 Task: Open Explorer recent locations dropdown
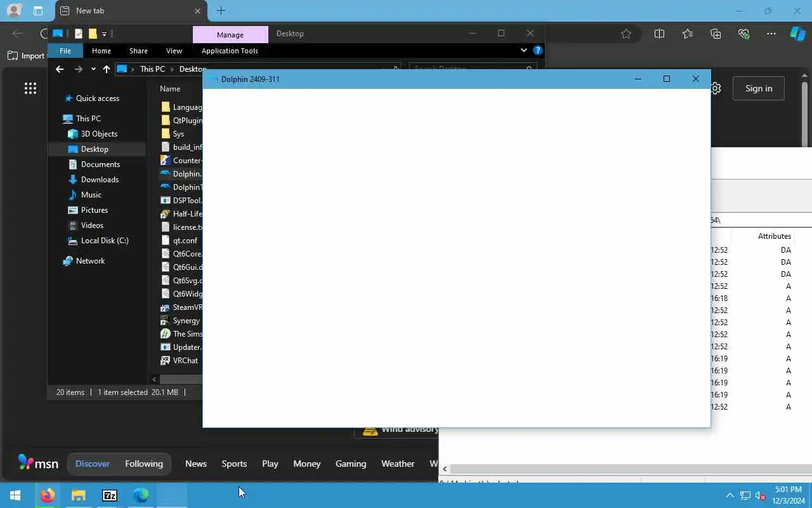[x=93, y=69]
